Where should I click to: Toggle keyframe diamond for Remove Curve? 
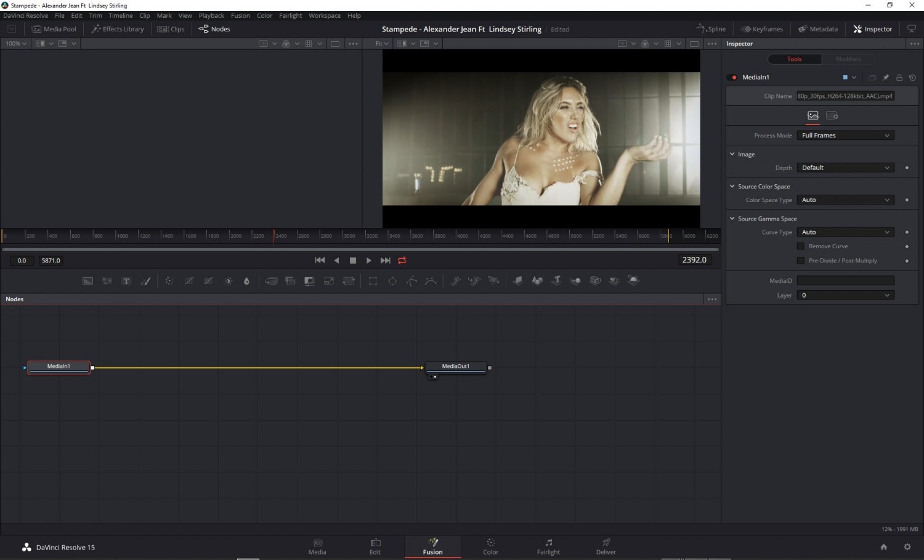pos(907,246)
